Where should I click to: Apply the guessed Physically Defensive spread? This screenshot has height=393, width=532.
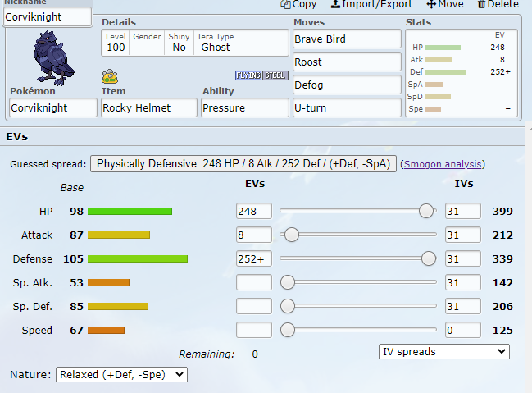[243, 164]
